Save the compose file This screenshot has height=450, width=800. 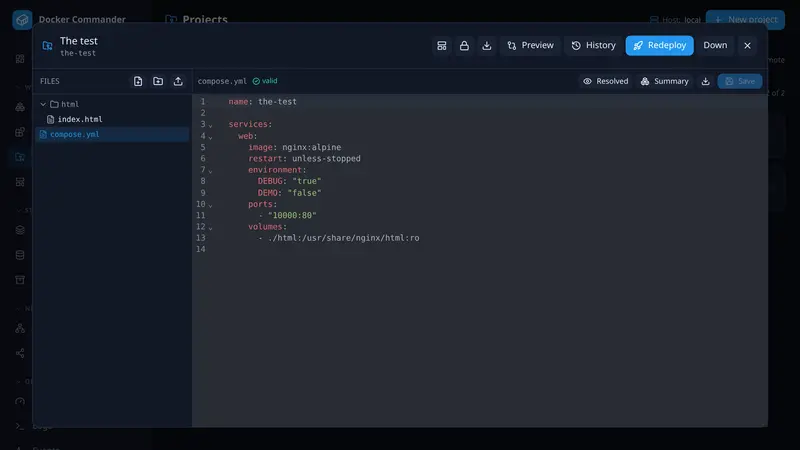(x=740, y=81)
